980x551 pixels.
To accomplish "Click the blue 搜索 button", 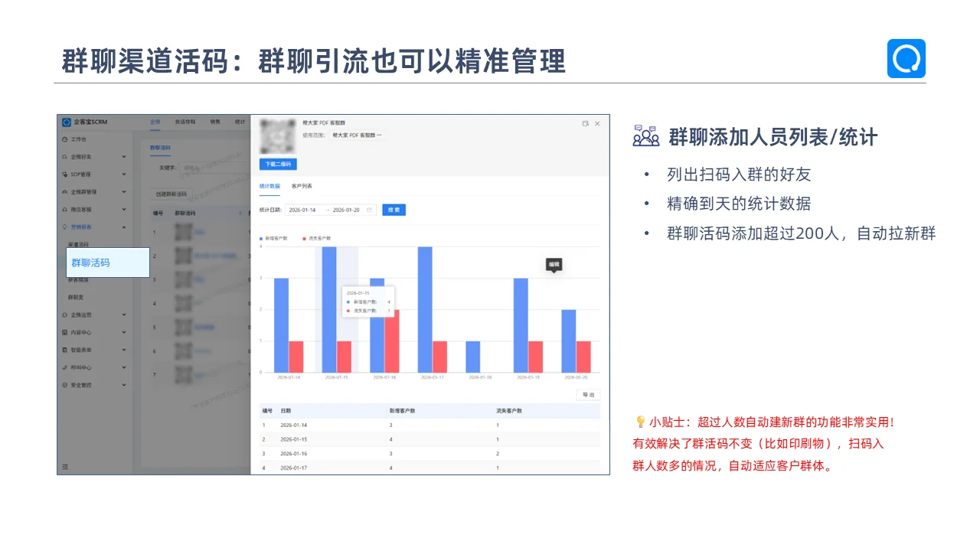I will pyautogui.click(x=394, y=210).
